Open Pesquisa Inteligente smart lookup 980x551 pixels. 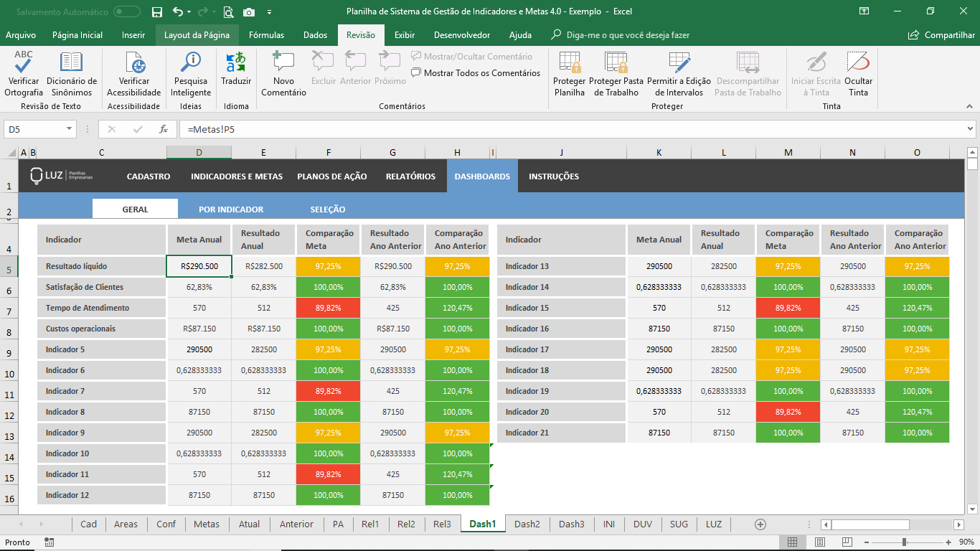[191, 75]
